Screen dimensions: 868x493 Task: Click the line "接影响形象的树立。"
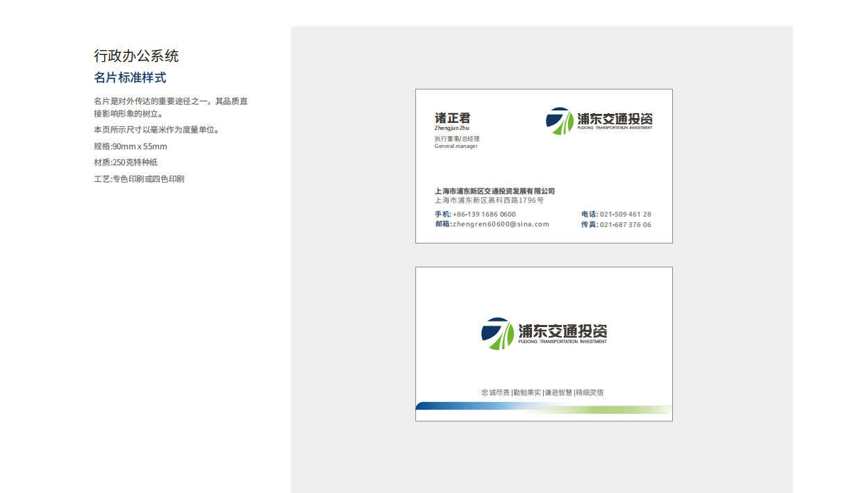click(128, 113)
